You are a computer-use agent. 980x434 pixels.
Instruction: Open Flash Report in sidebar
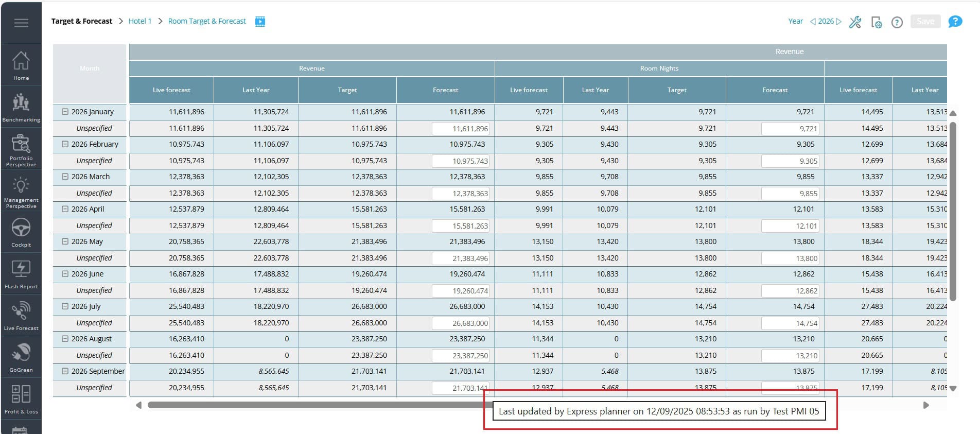[x=21, y=274]
